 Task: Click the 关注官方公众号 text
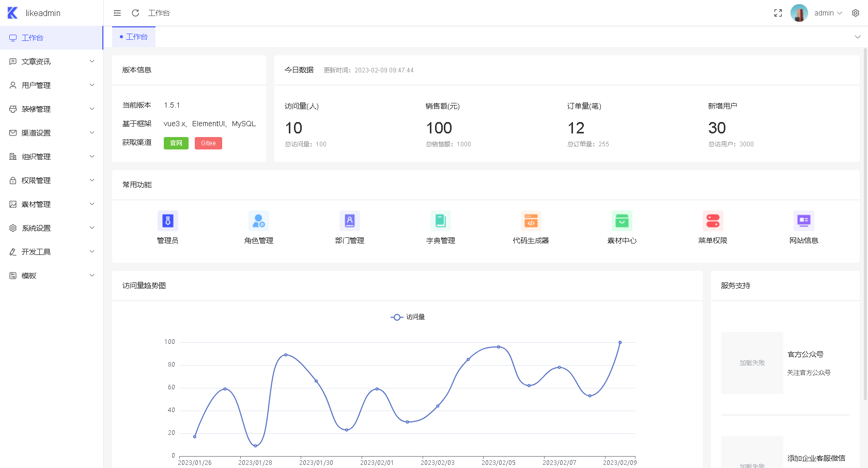pyautogui.click(x=809, y=373)
